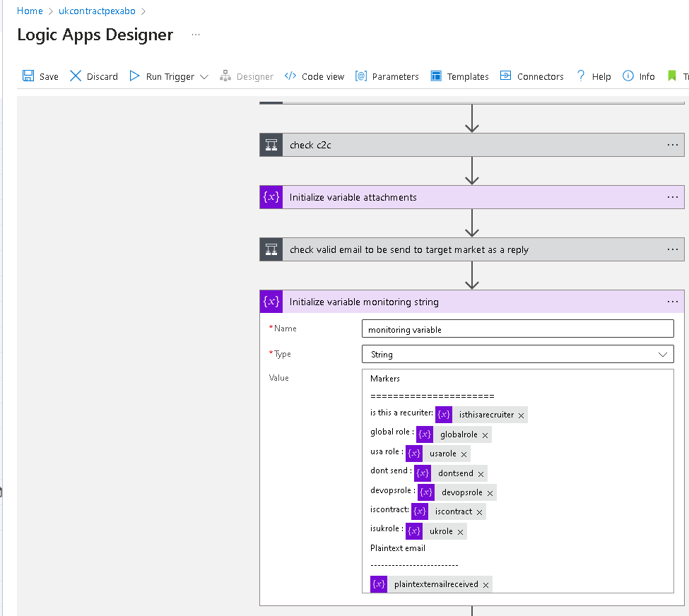Open the Save toolbar label

coord(49,76)
